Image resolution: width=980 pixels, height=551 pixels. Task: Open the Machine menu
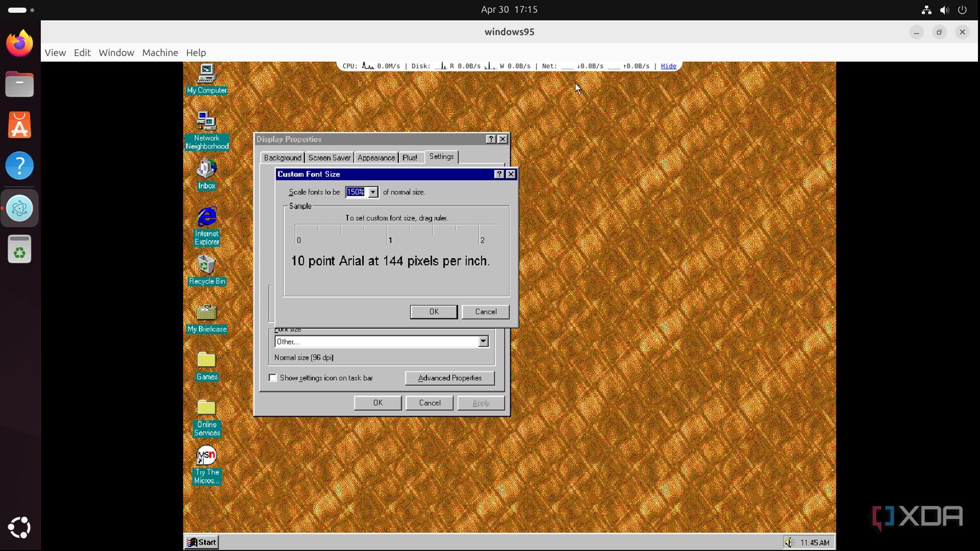click(160, 53)
